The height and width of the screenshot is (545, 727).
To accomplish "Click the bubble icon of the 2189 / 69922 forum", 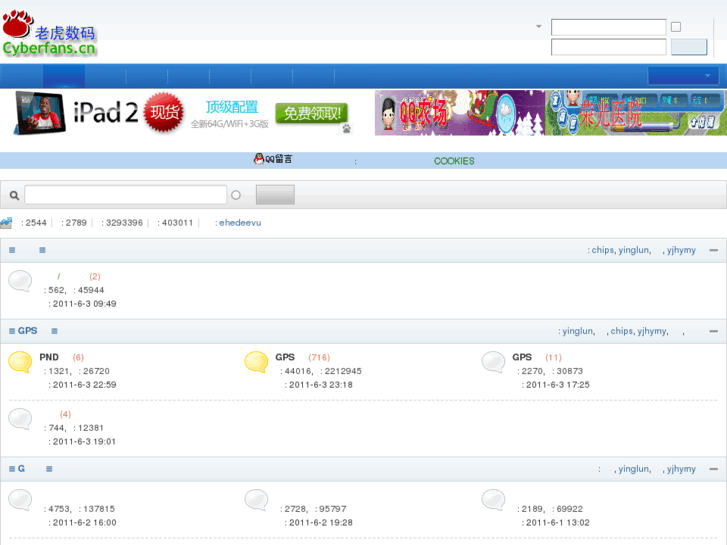I will click(493, 500).
